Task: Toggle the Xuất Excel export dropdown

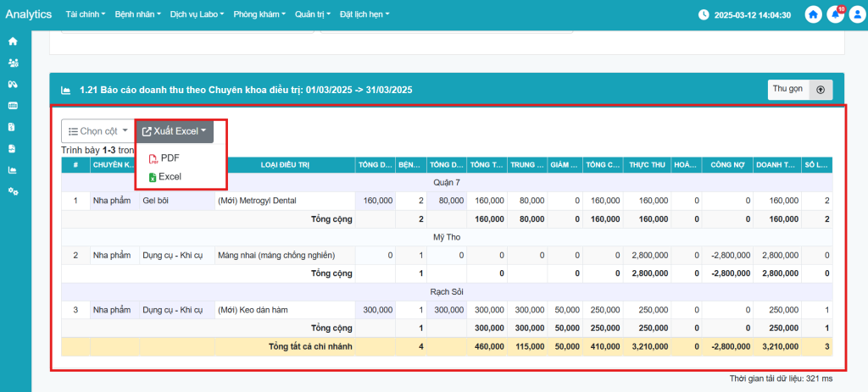Action: [174, 131]
